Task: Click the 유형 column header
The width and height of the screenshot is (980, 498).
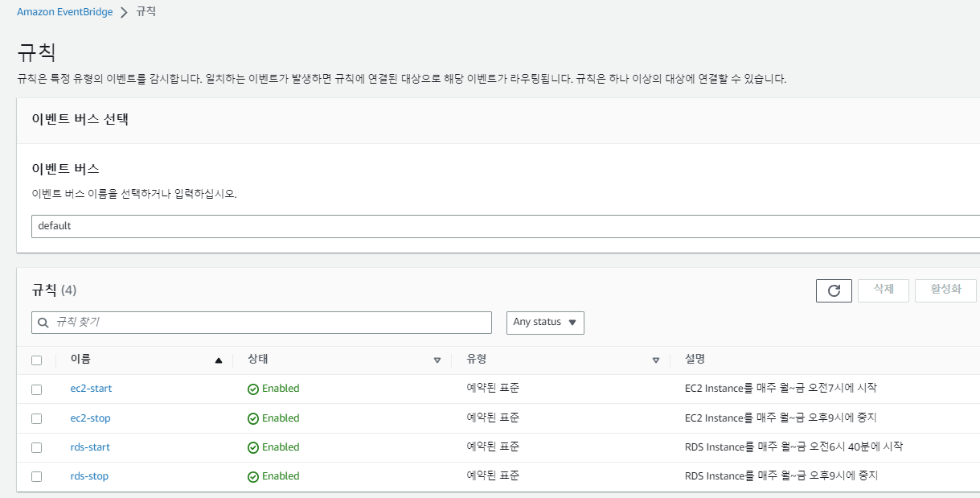Action: (x=477, y=360)
